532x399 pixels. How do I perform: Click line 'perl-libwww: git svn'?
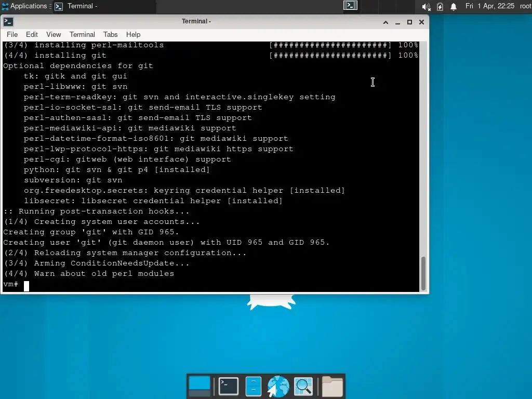tap(75, 87)
